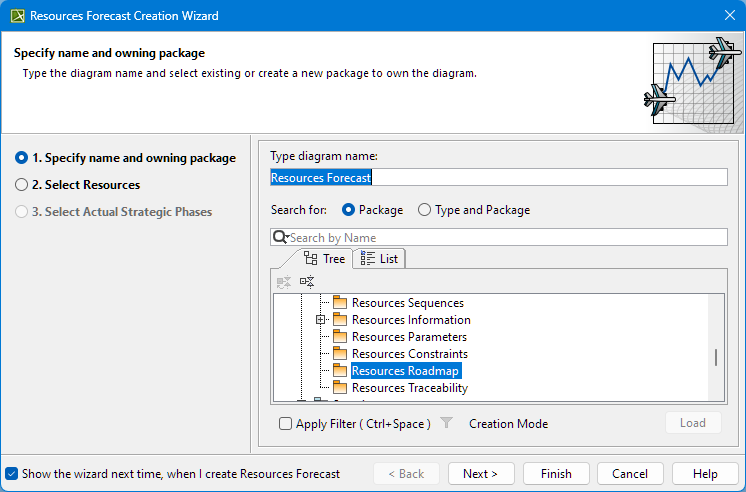Viewport: 746px width, 492px height.
Task: Expand the Resources Information tree node
Action: pyautogui.click(x=321, y=320)
